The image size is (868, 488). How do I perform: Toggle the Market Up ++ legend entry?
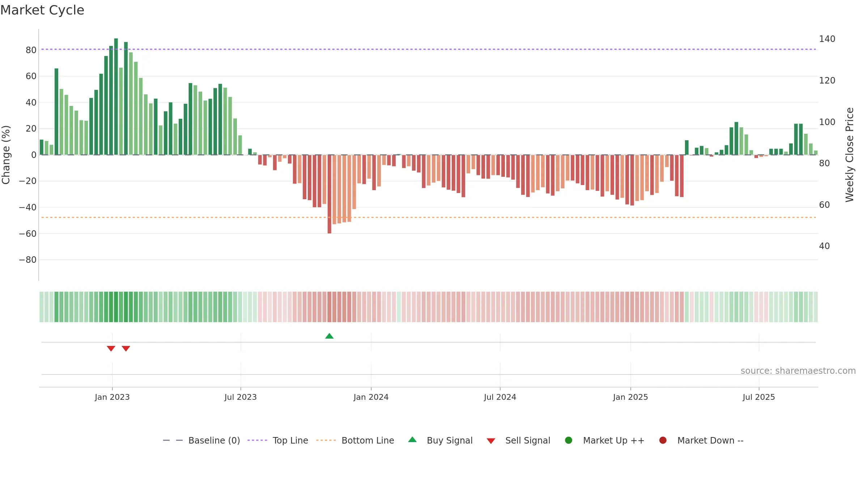(604, 440)
